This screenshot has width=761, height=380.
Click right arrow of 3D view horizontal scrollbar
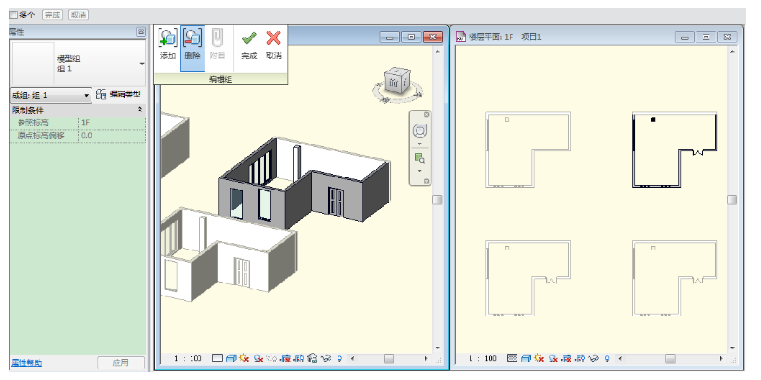[x=426, y=359]
